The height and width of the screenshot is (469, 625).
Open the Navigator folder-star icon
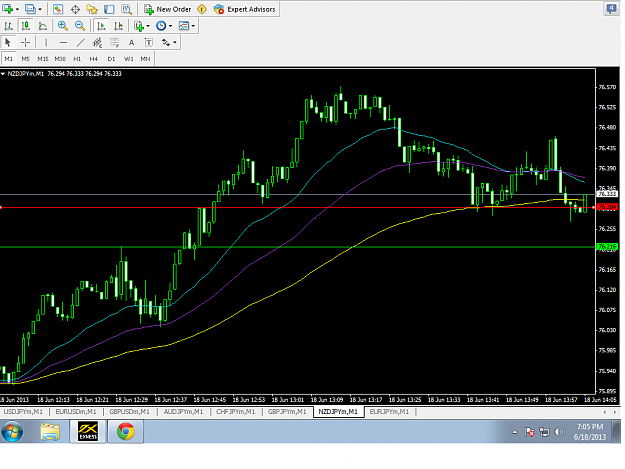(x=92, y=9)
